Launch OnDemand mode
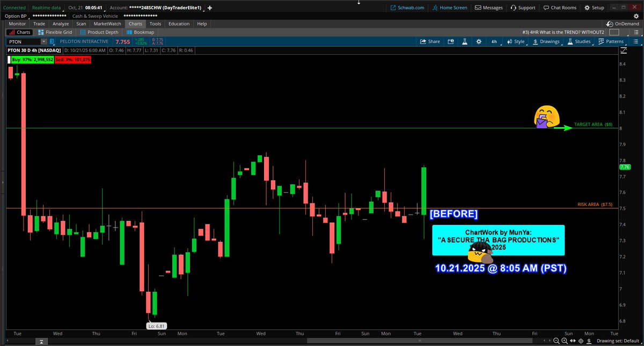The image size is (644, 346). point(623,24)
